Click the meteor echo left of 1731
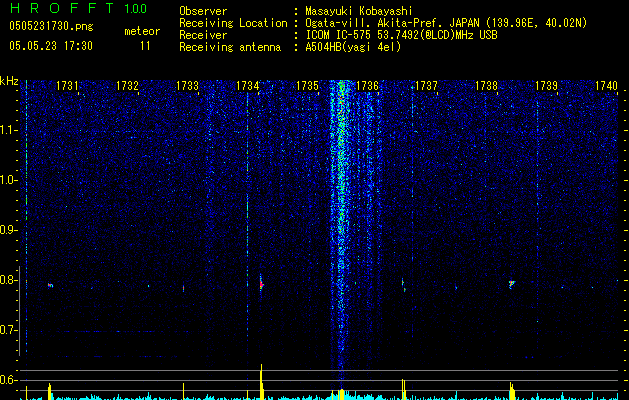Viewport: 629px width, 400px height. 50,285
